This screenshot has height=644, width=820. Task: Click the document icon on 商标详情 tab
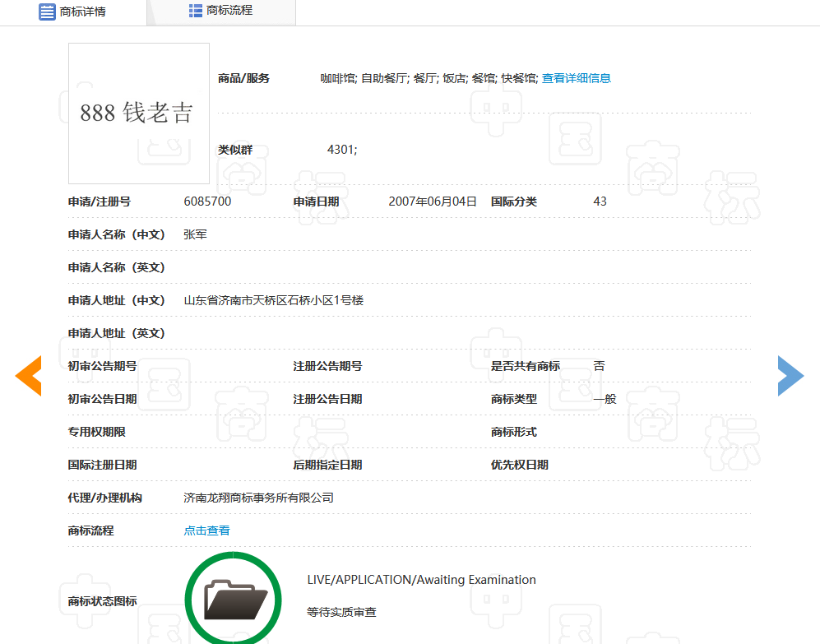pyautogui.click(x=47, y=12)
